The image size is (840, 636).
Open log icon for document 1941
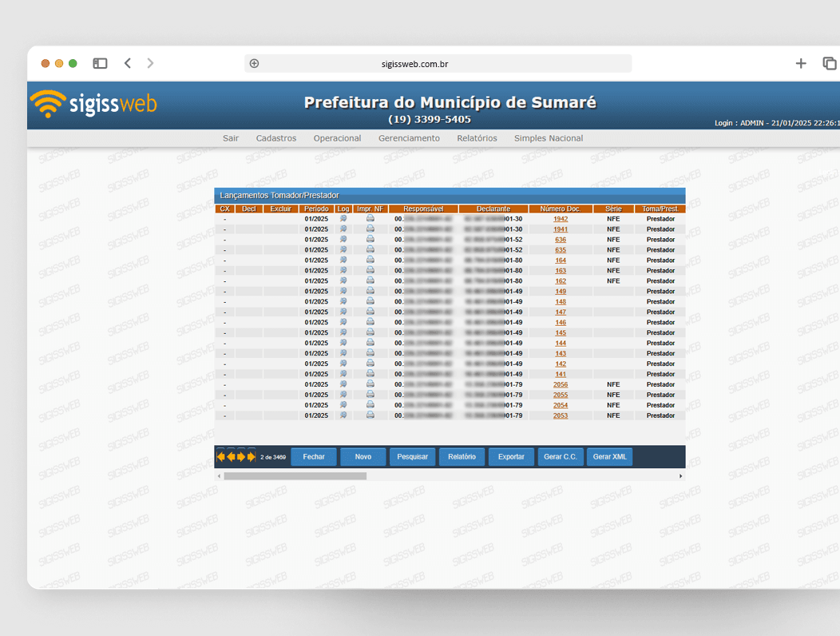(x=343, y=229)
